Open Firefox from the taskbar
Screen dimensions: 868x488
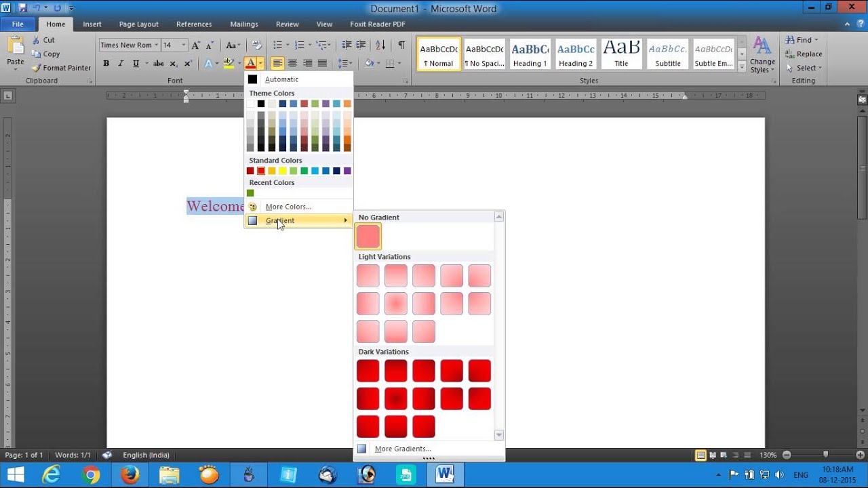pos(130,475)
